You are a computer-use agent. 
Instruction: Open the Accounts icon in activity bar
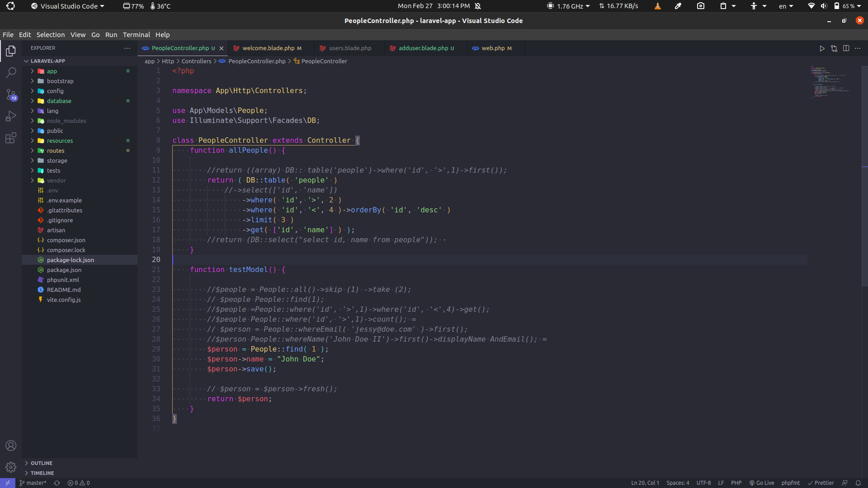[x=11, y=446]
